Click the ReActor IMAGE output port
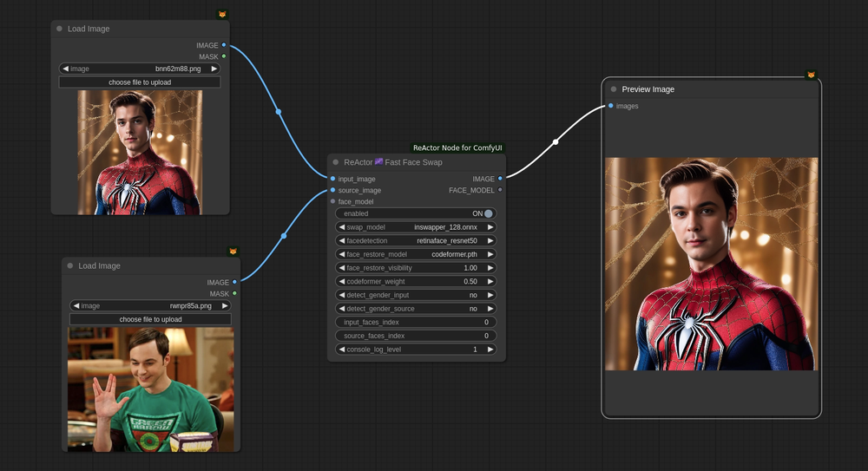The width and height of the screenshot is (868, 471). tap(501, 179)
